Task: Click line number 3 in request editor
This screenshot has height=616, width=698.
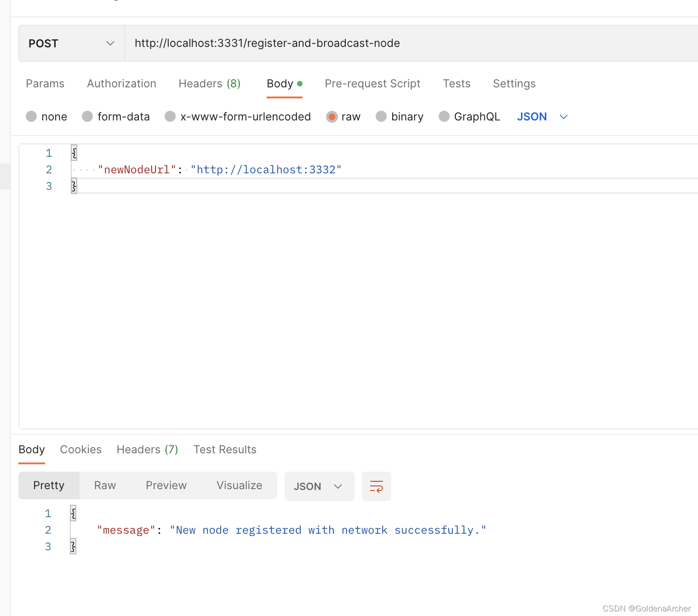Action: (x=49, y=186)
